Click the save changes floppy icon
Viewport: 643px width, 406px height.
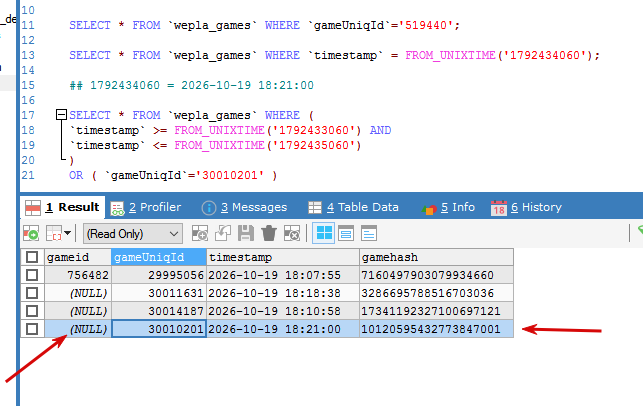click(x=246, y=233)
